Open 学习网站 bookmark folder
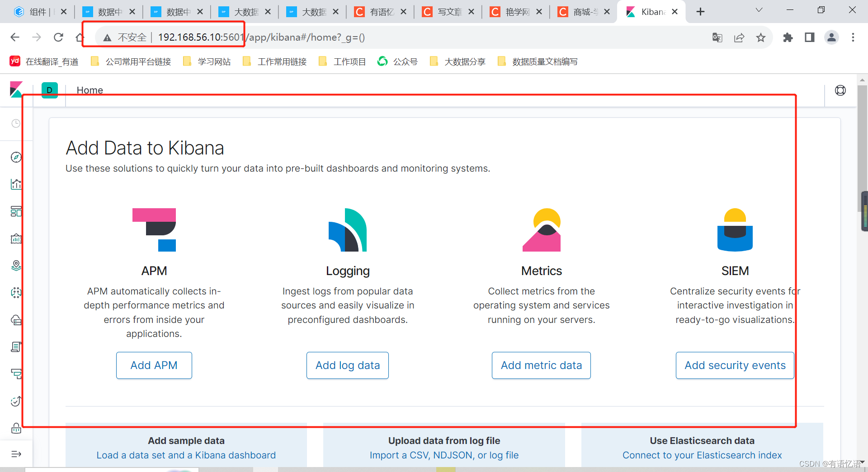The height and width of the screenshot is (472, 868). click(207, 61)
